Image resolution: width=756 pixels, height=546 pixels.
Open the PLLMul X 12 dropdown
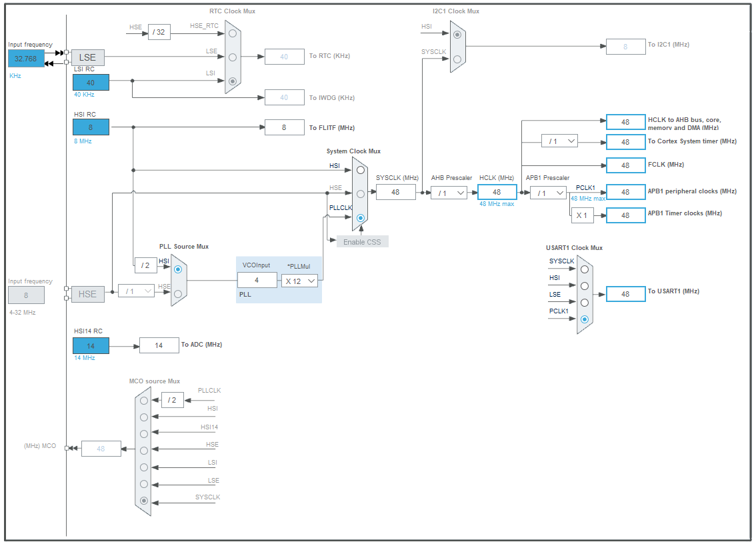coord(299,281)
